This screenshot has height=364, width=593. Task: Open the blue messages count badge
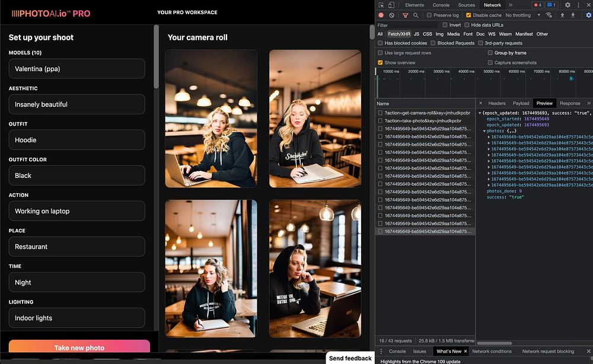click(551, 5)
